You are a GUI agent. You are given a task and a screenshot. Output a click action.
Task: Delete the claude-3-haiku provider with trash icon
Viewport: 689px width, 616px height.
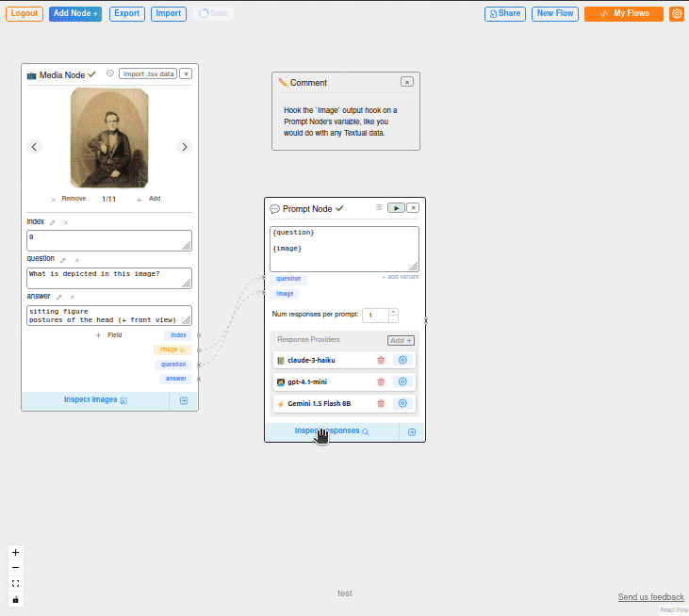pos(381,360)
